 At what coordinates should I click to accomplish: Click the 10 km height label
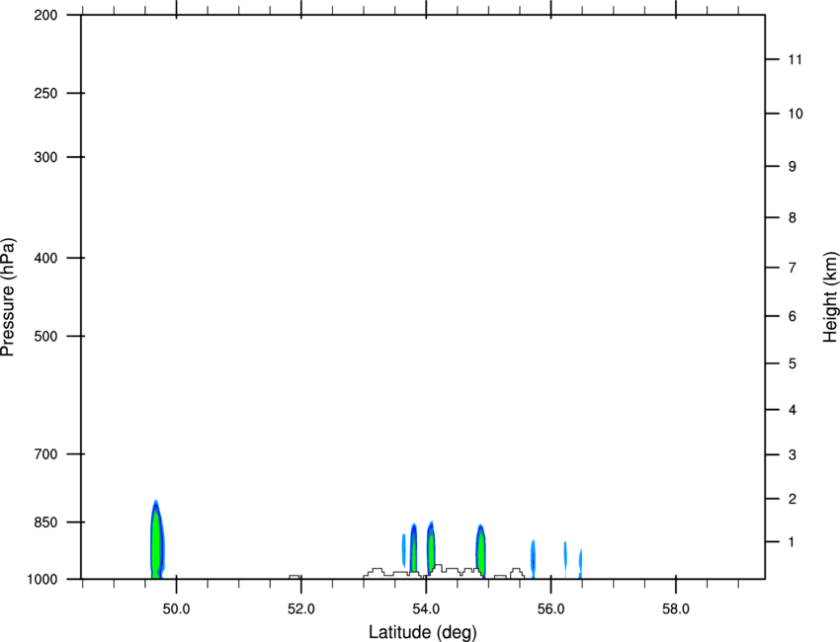pyautogui.click(x=796, y=114)
